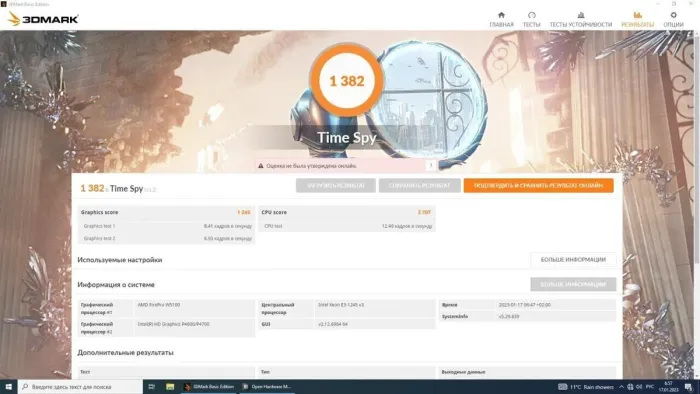Screen dimensions: 700x394
Task: Click the Выходные данные column header
Action: pyautogui.click(x=463, y=372)
